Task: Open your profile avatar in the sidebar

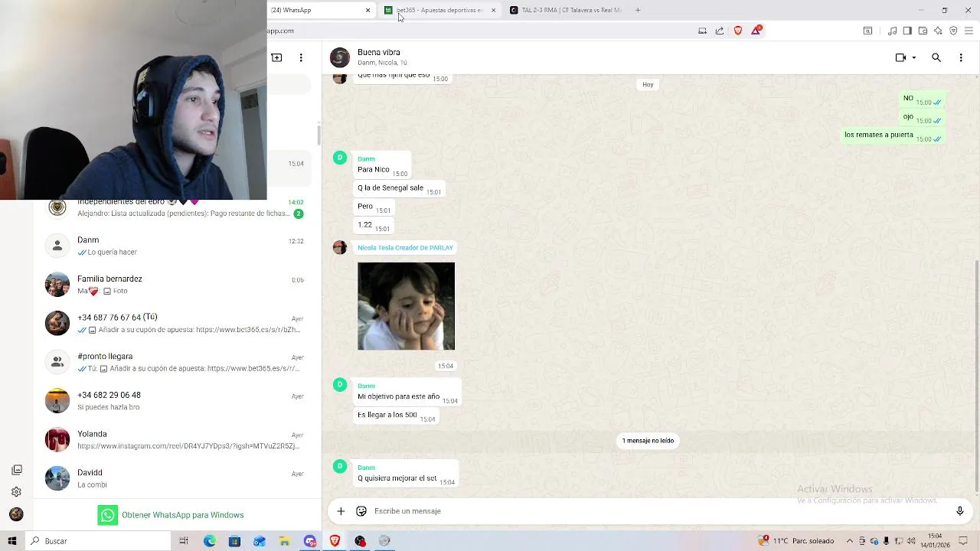Action: (16, 514)
